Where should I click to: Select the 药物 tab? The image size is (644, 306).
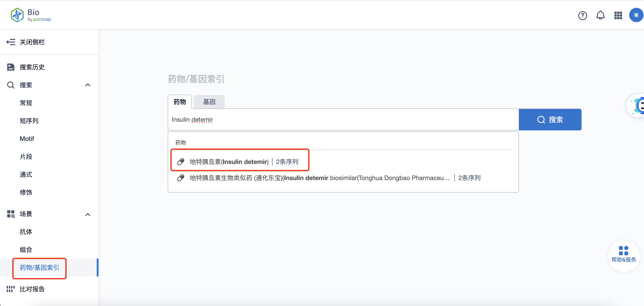point(180,102)
